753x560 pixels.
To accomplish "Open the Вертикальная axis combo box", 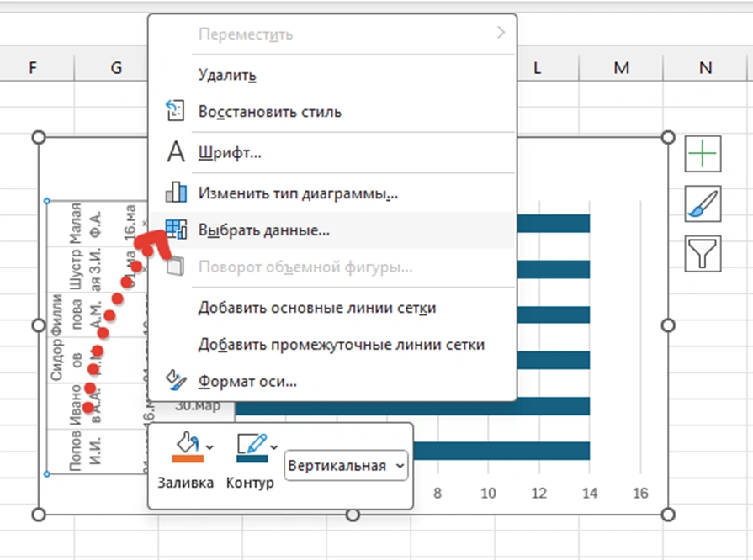I will [346, 465].
